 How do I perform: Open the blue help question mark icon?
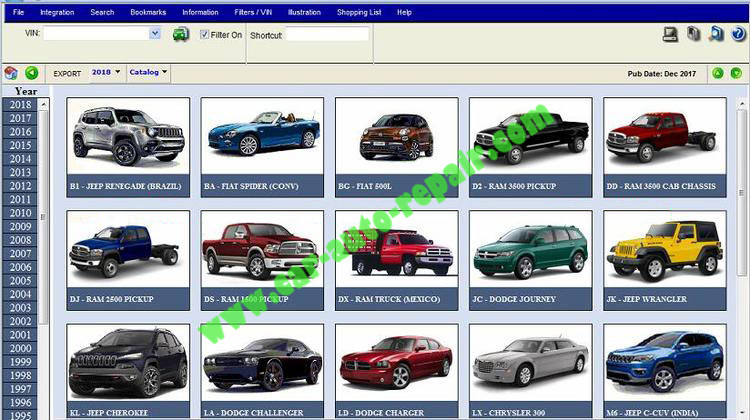tap(738, 33)
